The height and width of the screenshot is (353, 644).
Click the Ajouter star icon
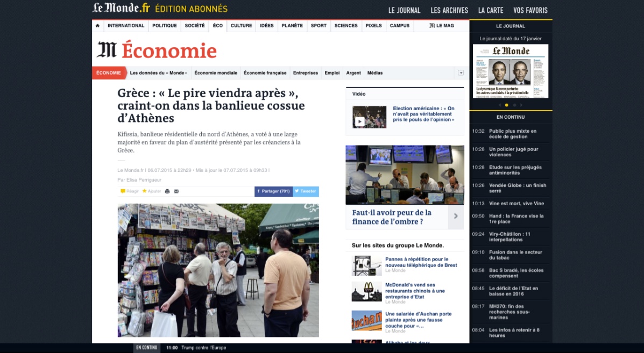pos(144,191)
